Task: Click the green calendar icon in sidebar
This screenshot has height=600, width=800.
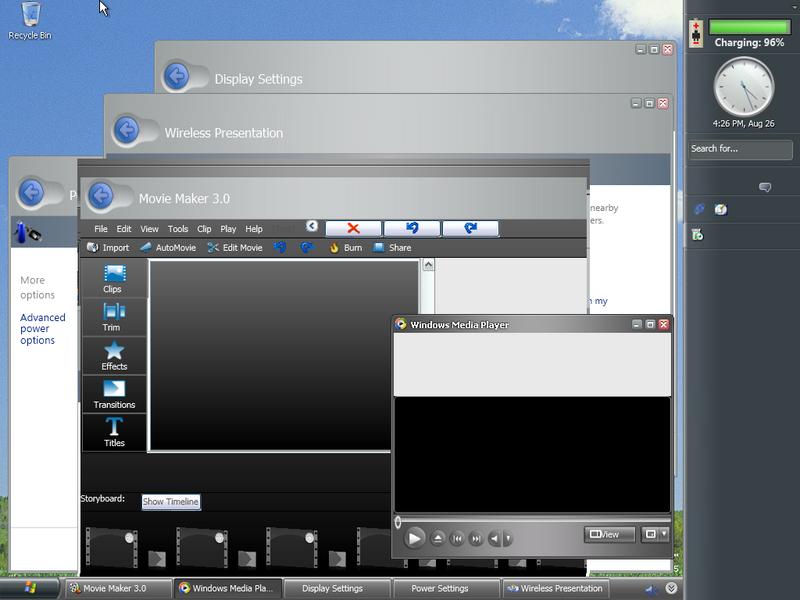Action: pos(697,235)
